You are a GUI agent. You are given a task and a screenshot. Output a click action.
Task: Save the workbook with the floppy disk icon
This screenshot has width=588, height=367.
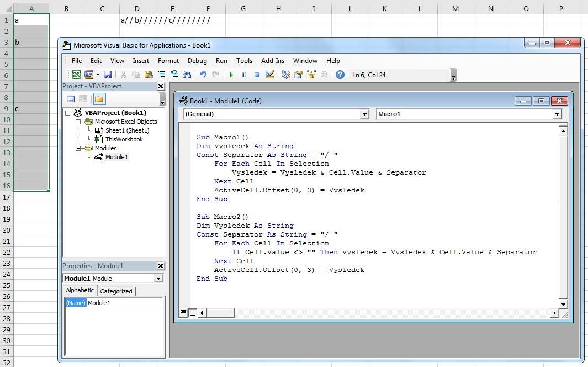point(108,75)
